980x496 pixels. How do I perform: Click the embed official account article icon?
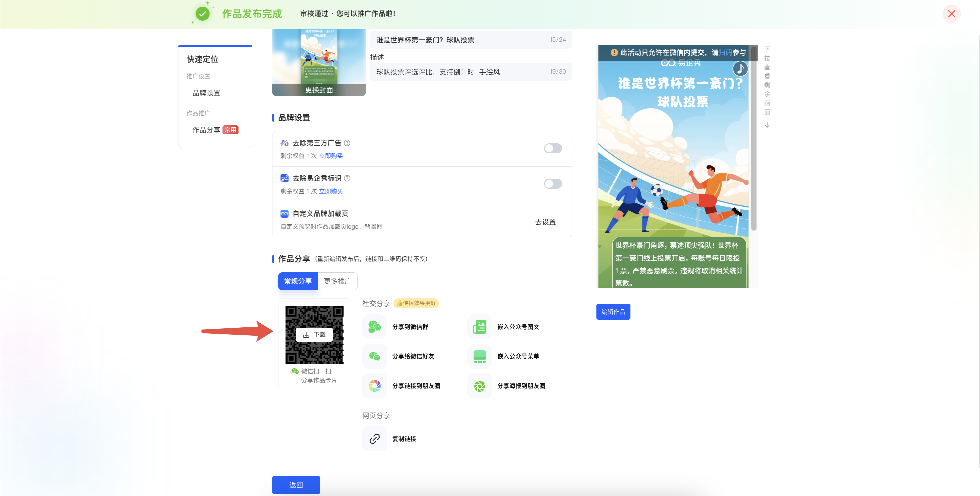[x=480, y=326]
